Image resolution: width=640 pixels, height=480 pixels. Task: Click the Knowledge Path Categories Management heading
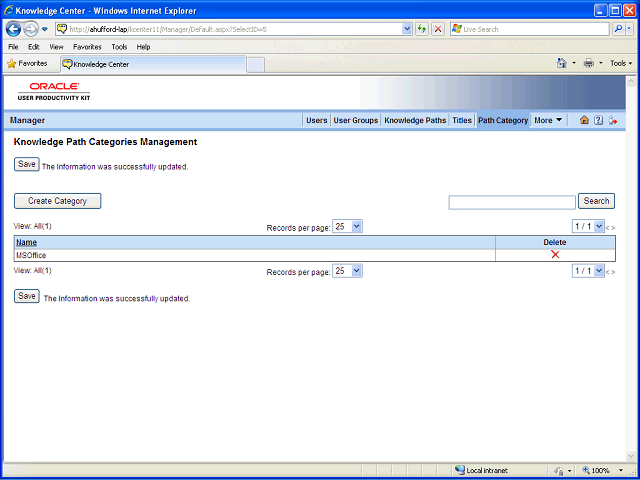pyautogui.click(x=105, y=142)
